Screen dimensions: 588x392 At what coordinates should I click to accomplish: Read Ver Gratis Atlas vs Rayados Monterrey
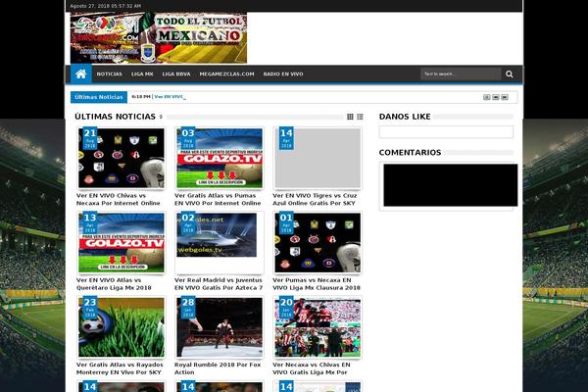(x=120, y=368)
